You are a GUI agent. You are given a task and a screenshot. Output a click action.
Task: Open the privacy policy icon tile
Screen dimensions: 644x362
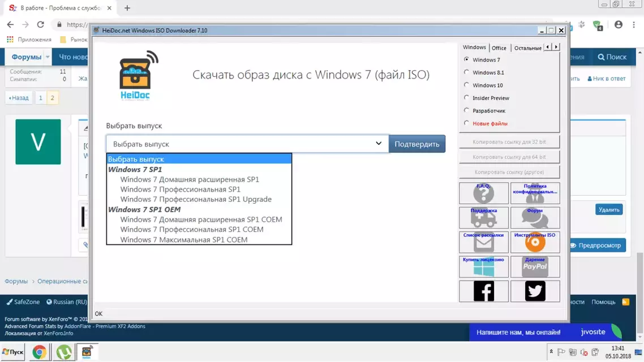tap(535, 193)
